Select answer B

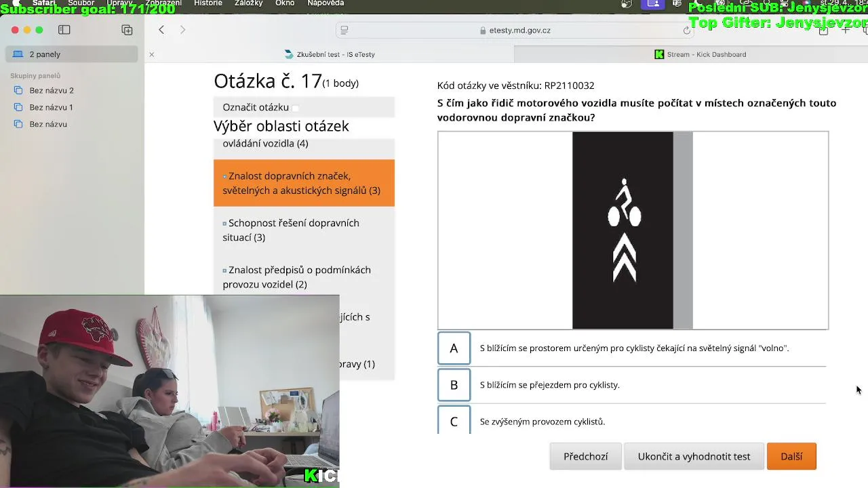click(454, 385)
